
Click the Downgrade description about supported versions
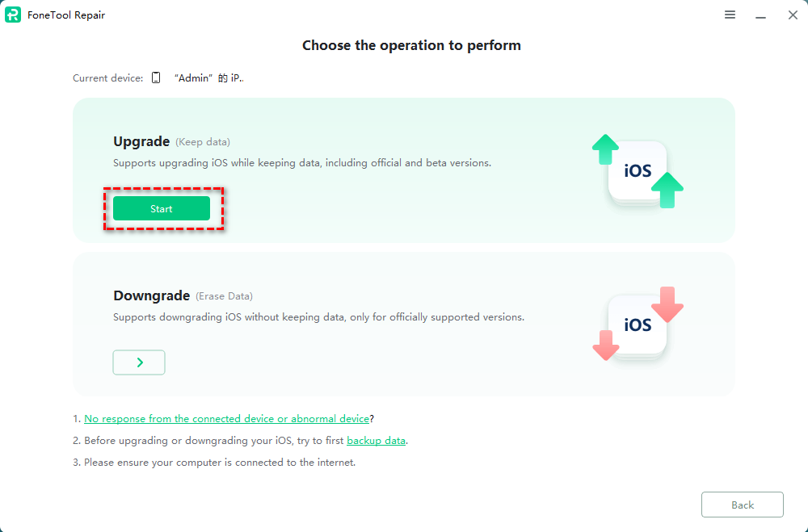coord(318,317)
